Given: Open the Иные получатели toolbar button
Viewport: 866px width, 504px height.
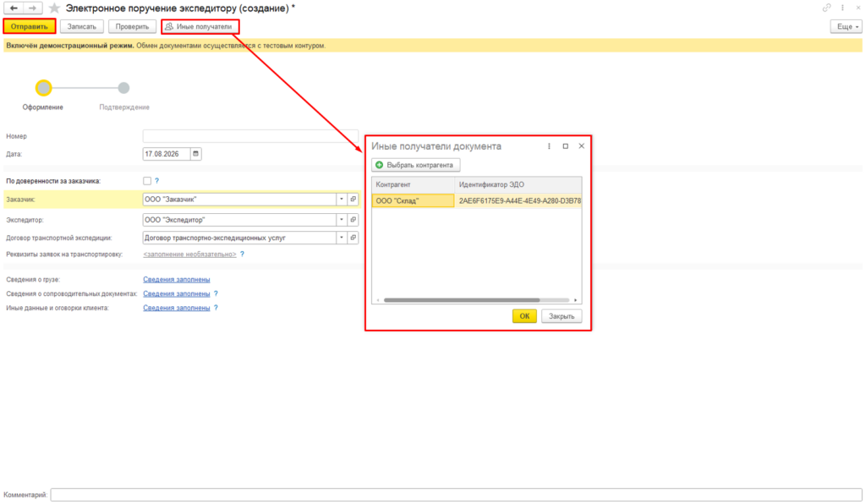Looking at the screenshot, I should (x=200, y=26).
